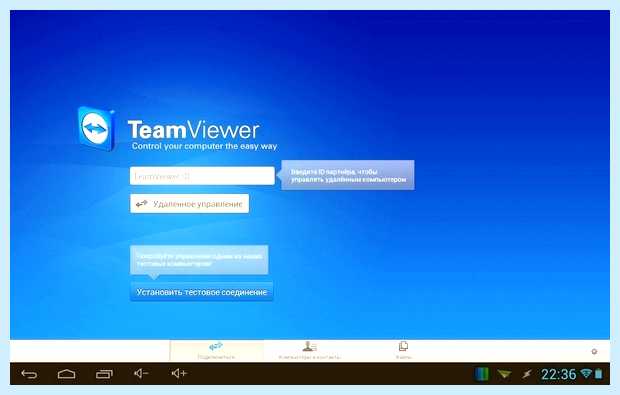Open the Файлы tab
Image resolution: width=620 pixels, height=395 pixels.
pyautogui.click(x=403, y=351)
